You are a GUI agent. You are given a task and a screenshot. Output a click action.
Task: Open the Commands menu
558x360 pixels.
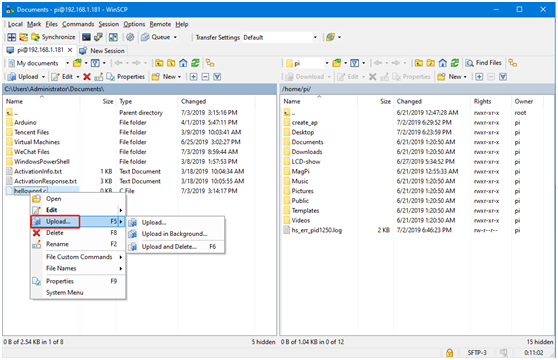click(x=78, y=24)
